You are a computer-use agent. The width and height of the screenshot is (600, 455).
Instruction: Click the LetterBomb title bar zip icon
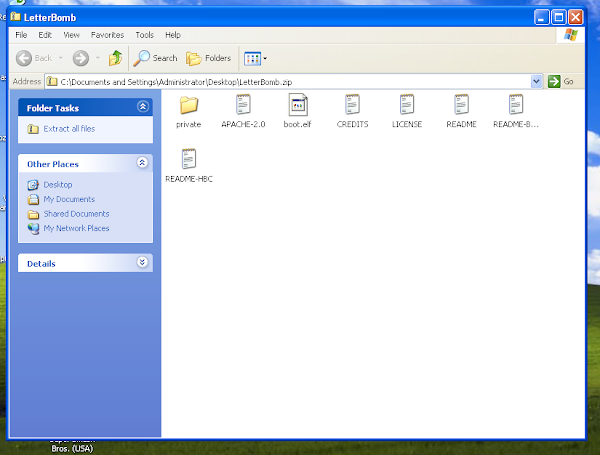tap(16, 17)
